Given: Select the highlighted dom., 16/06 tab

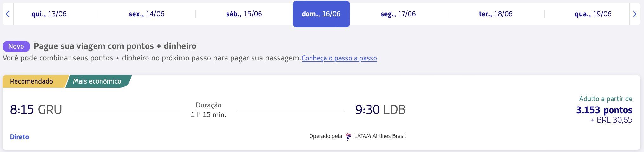Looking at the screenshot, I should (x=321, y=14).
